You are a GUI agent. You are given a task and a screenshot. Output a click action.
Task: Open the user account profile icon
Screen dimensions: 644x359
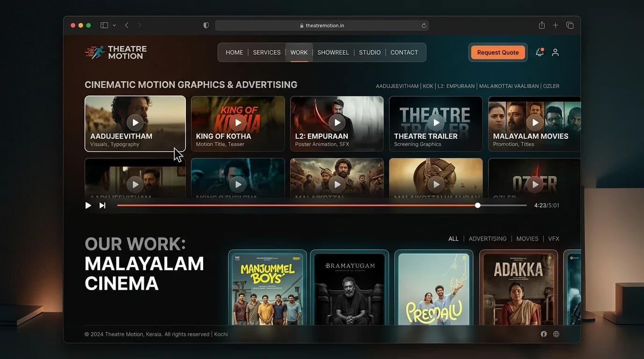pyautogui.click(x=555, y=52)
